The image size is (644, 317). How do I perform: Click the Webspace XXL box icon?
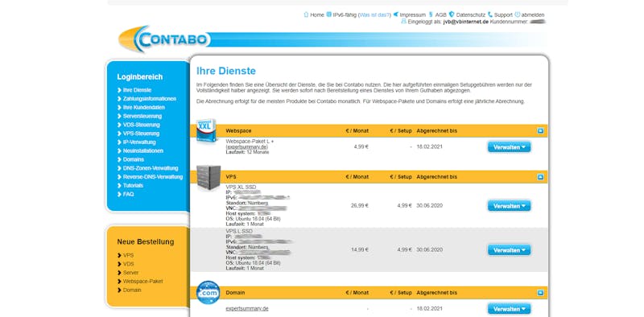click(207, 130)
